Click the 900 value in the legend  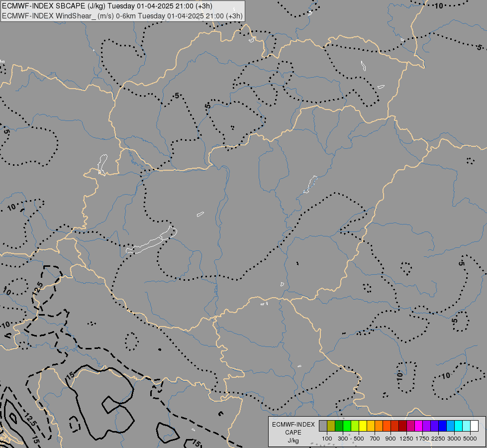(390, 439)
